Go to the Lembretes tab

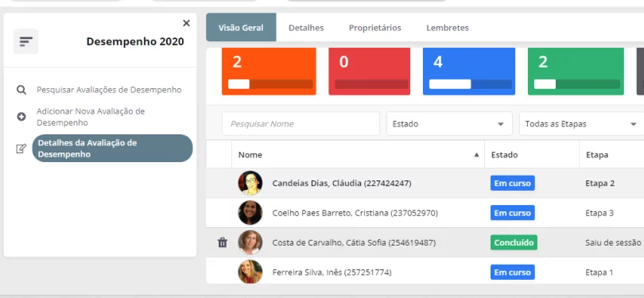point(448,28)
